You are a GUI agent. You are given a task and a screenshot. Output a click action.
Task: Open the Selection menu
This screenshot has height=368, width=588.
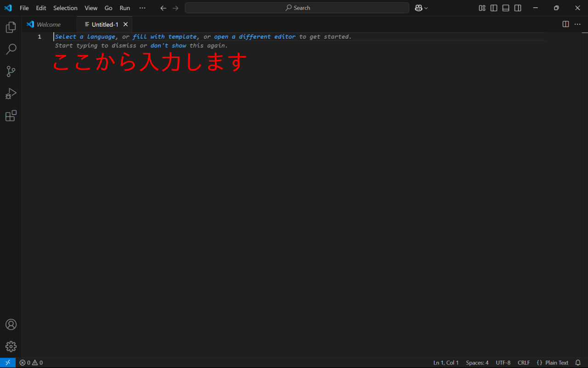(65, 8)
